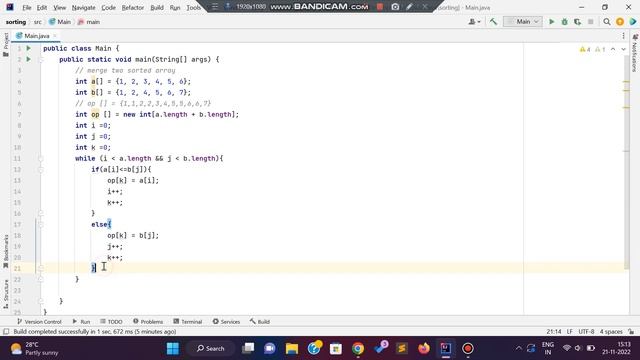Image resolution: width=640 pixels, height=360 pixels.
Task: Click tool windows quick access icon bottom-left
Action: coord(6,331)
